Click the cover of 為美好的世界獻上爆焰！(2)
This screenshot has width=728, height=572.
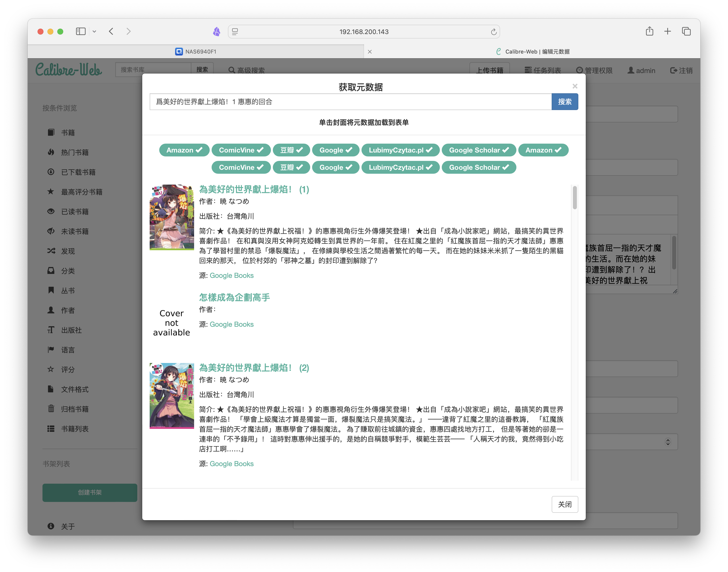pos(172,396)
